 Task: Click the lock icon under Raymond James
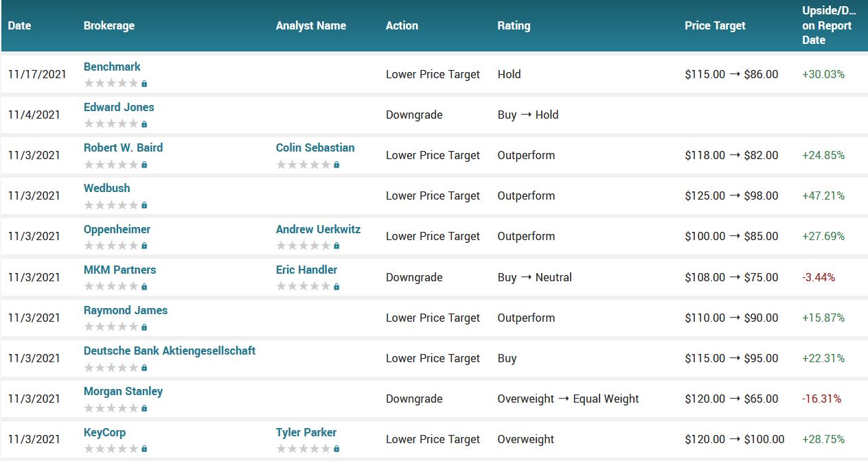(x=144, y=327)
